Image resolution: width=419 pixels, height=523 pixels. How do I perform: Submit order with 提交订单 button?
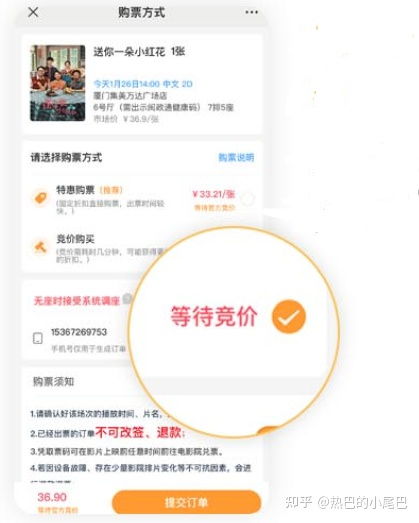[186, 502]
